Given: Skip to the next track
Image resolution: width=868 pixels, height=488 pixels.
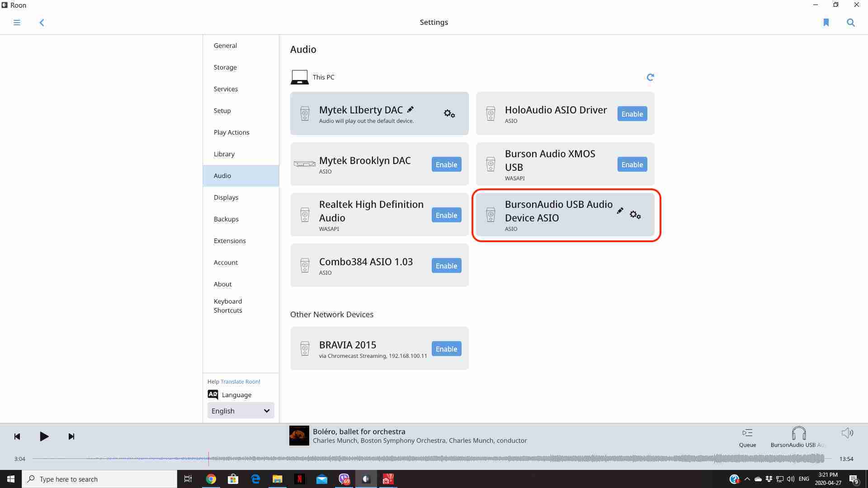Looking at the screenshot, I should click(x=71, y=436).
